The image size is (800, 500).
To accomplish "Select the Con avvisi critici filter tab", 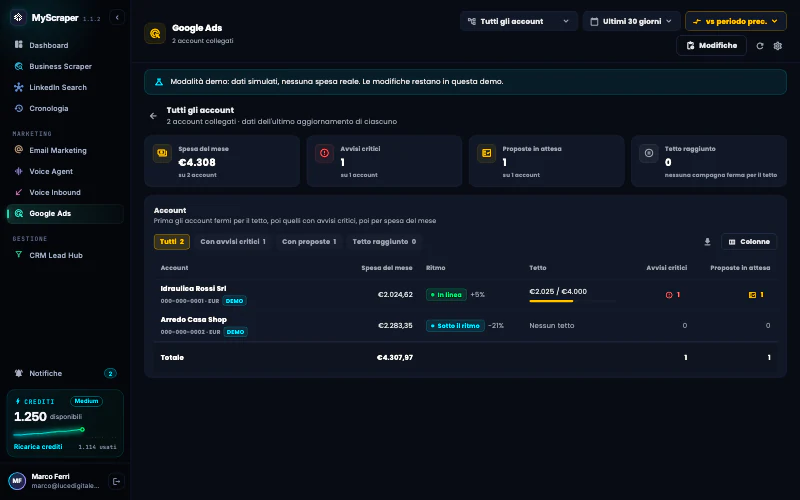I will click(x=233, y=242).
